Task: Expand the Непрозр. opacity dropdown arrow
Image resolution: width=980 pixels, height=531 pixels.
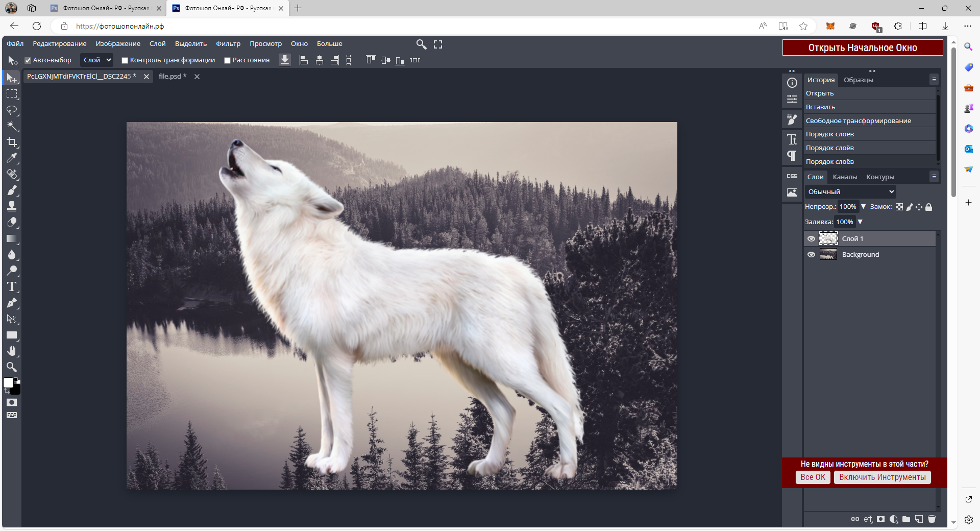Action: [x=863, y=207]
